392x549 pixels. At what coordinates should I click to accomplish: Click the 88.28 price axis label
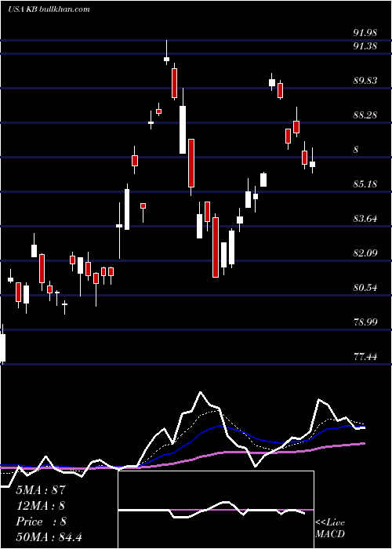point(365,115)
